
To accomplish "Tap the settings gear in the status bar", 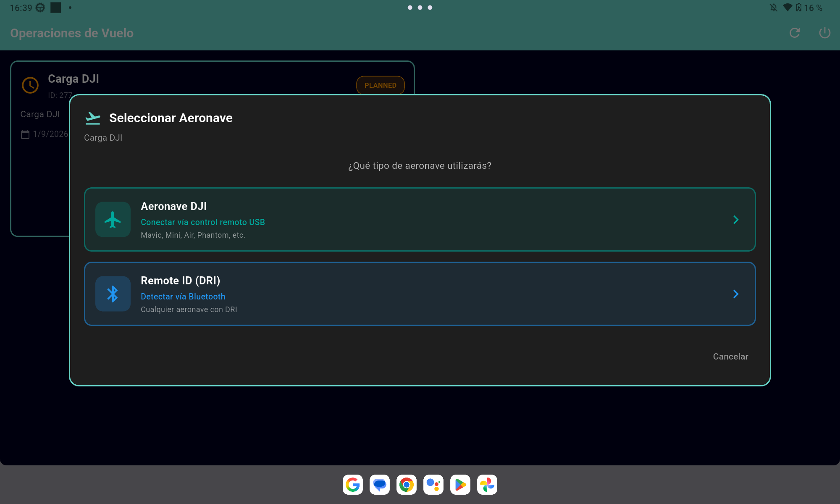I will 40,8.
